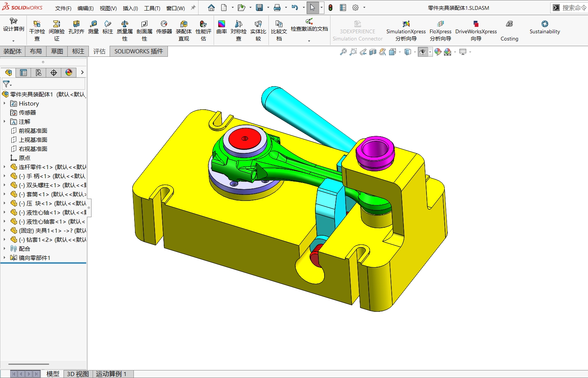Screen dimensions: 588x378
Task: Switch to the 运动算例 1 bottom tab
Action: click(x=111, y=374)
